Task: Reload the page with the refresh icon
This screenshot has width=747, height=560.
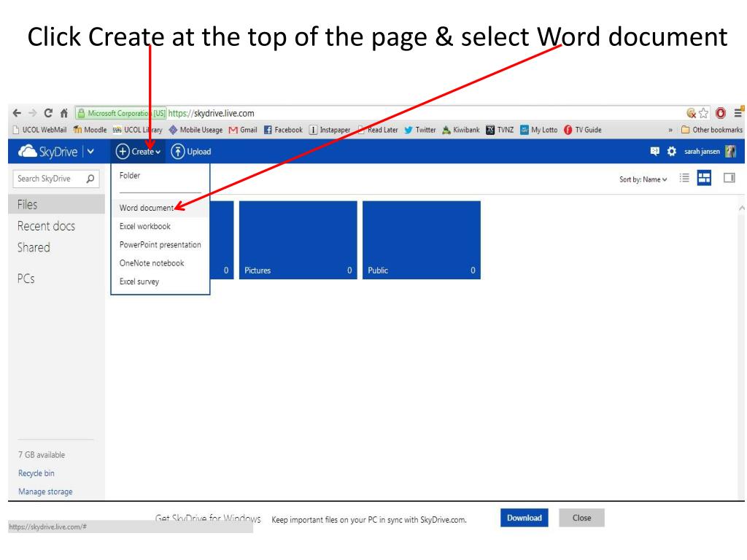Action: pyautogui.click(x=48, y=113)
